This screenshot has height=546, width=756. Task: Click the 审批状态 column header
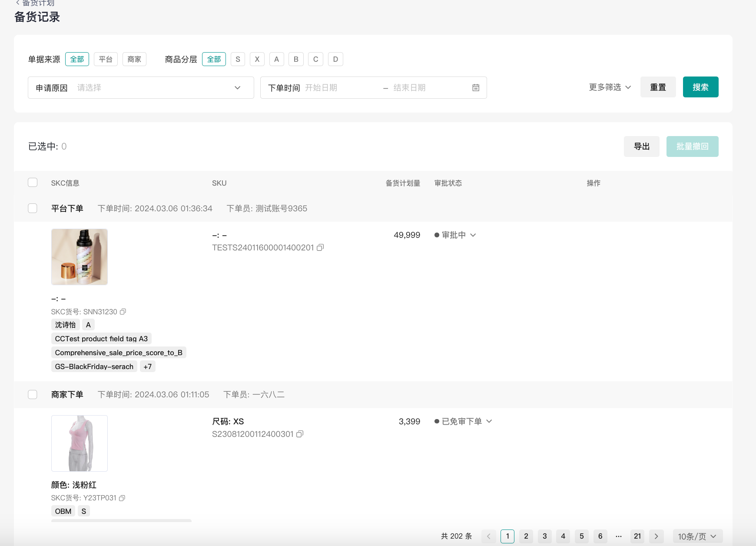pyautogui.click(x=448, y=183)
